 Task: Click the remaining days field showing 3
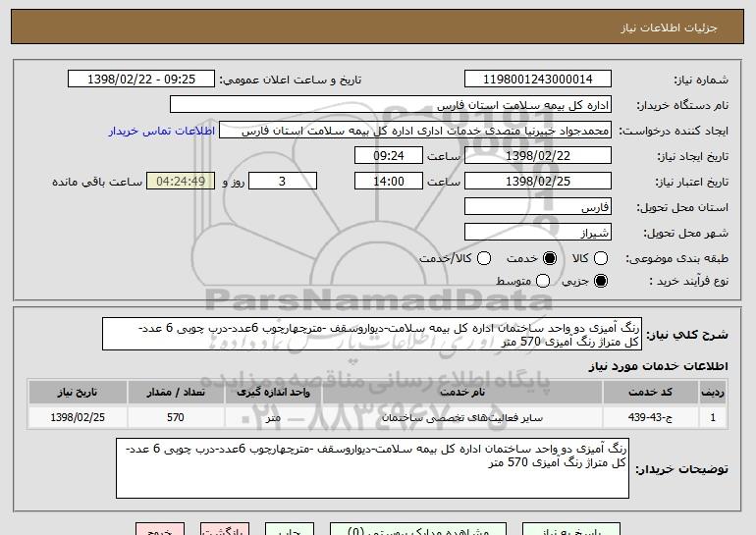283,182
